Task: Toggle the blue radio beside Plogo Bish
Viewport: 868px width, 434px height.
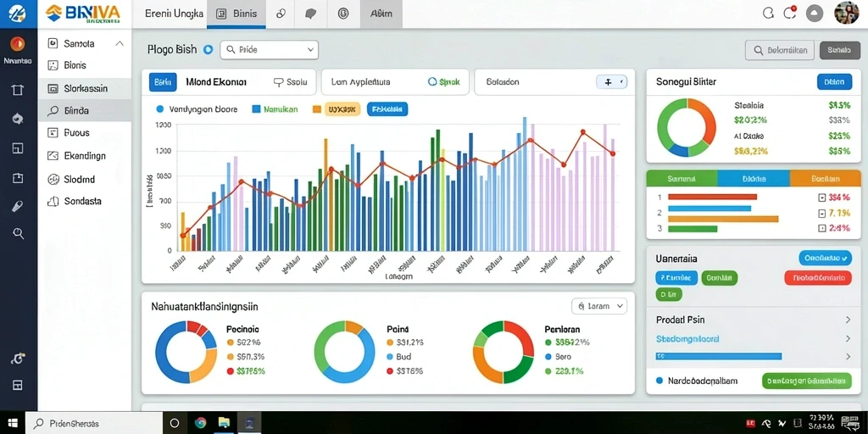Action: click(x=209, y=49)
